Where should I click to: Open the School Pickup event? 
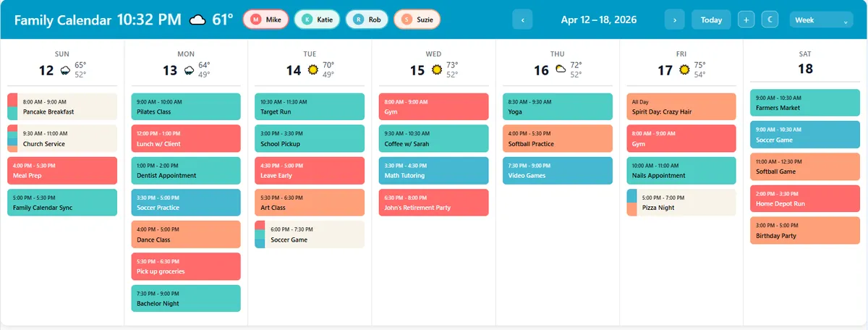click(x=310, y=138)
